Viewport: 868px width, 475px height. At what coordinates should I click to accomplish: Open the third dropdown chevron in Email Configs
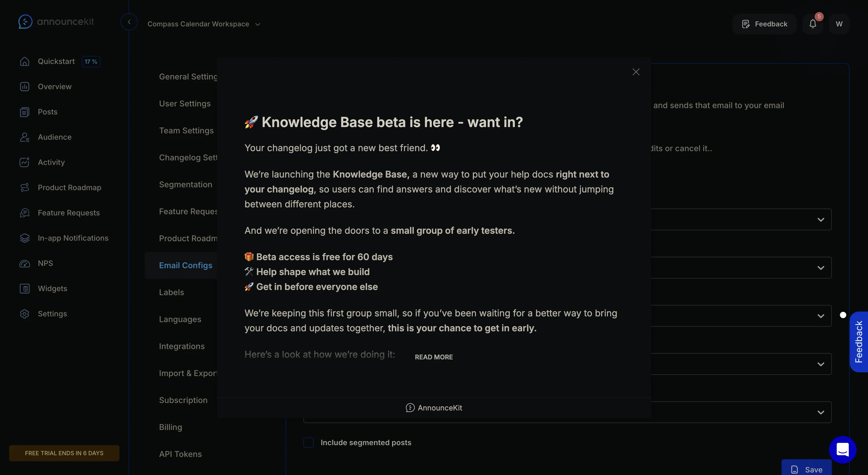pyautogui.click(x=821, y=316)
